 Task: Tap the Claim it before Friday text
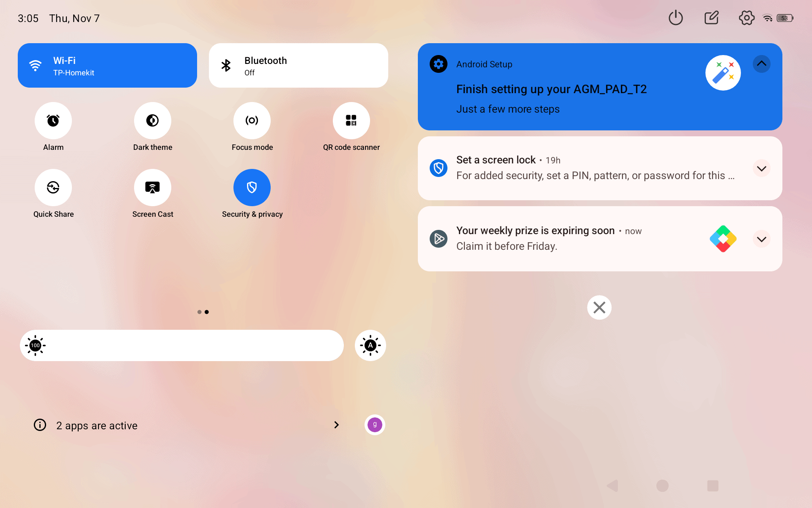pyautogui.click(x=507, y=246)
